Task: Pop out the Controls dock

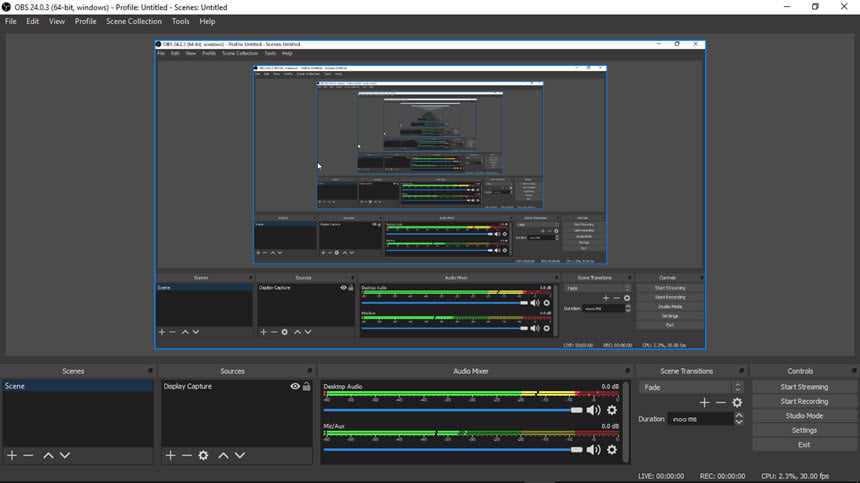Action: coord(853,371)
